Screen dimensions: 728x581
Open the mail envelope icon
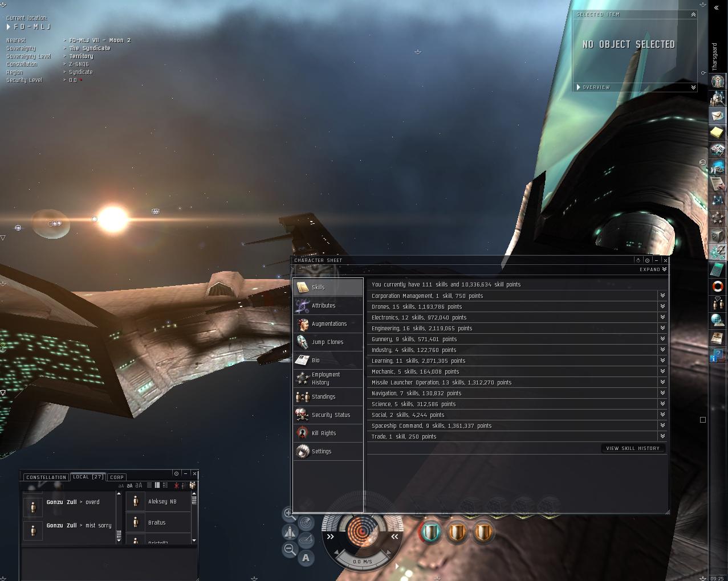(x=718, y=116)
